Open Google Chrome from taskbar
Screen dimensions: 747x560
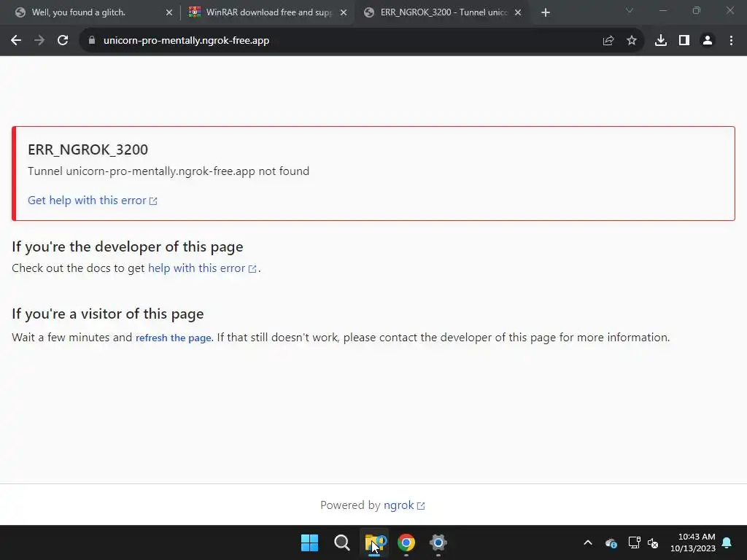point(406,542)
